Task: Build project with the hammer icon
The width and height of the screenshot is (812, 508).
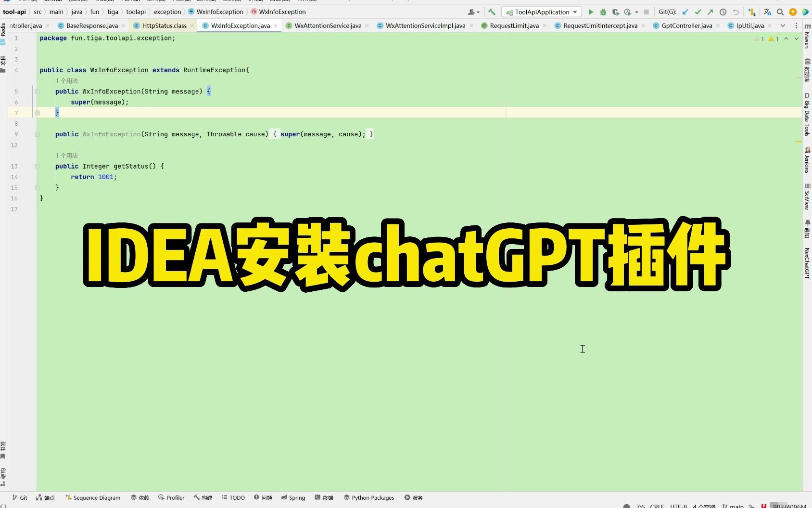Action: 492,12
